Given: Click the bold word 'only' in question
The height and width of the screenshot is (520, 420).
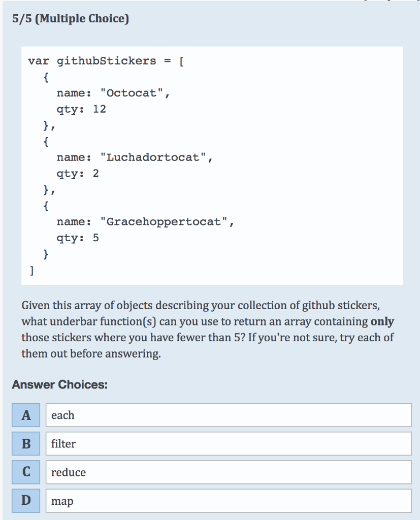Looking at the screenshot, I should pos(382,321).
